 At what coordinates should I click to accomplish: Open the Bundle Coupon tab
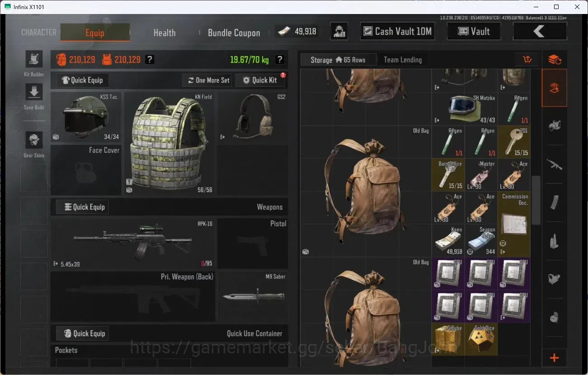pos(234,33)
